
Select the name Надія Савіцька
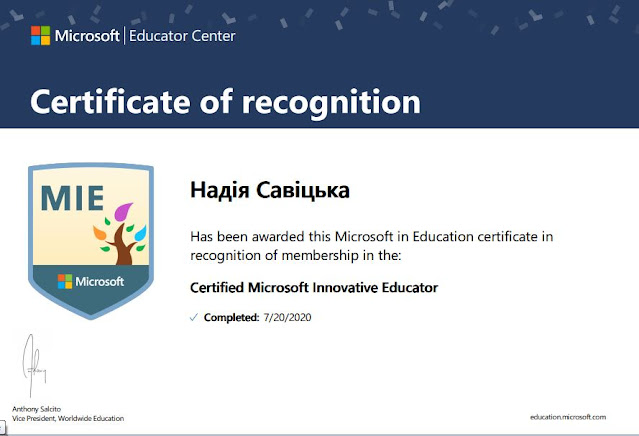pos(270,190)
